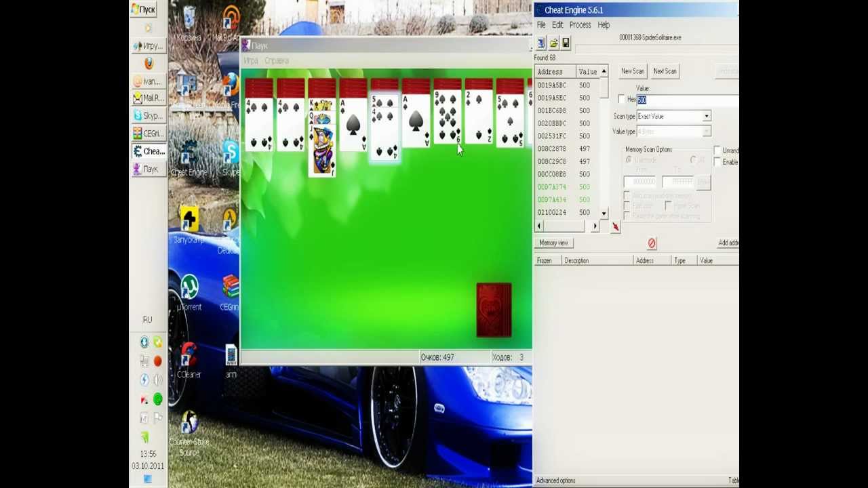This screenshot has width=868, height=488.
Task: Click the red arrow add-address icon
Action: click(x=615, y=227)
